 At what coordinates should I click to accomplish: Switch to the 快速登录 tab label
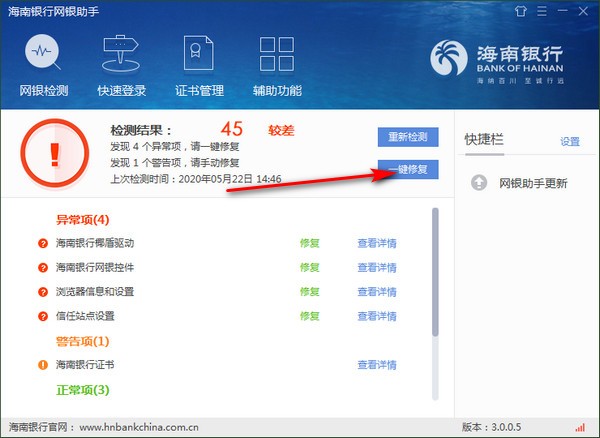(121, 91)
